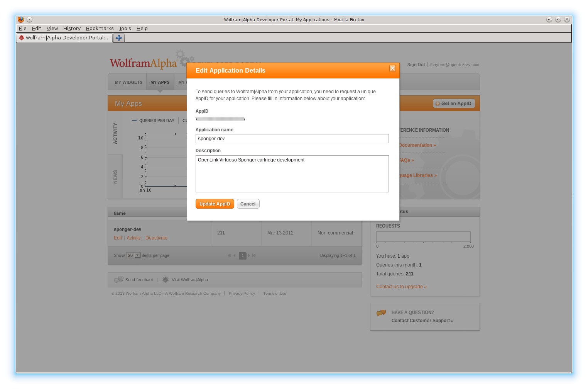Open the Terms of Use link
Screen dimensions: 588x389
[275, 294]
